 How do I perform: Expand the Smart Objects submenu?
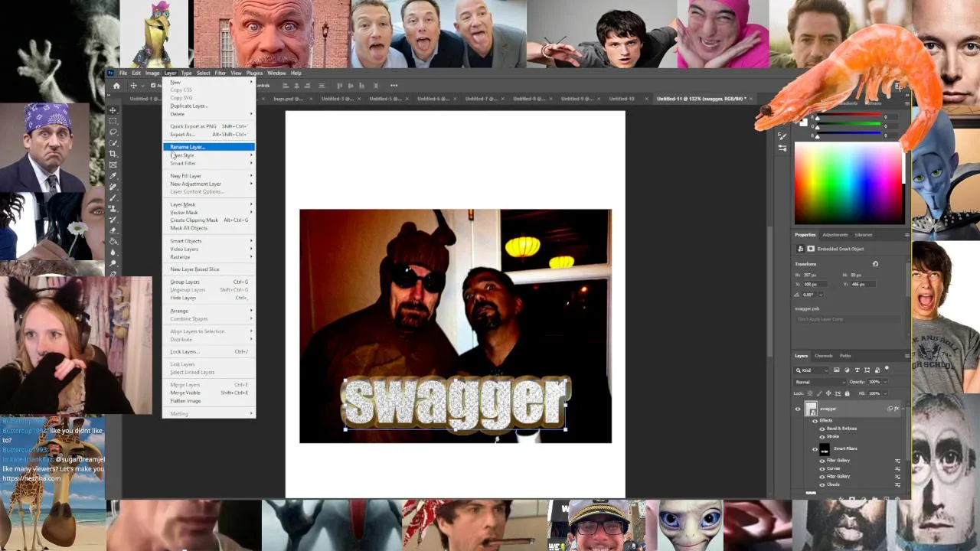tap(208, 241)
